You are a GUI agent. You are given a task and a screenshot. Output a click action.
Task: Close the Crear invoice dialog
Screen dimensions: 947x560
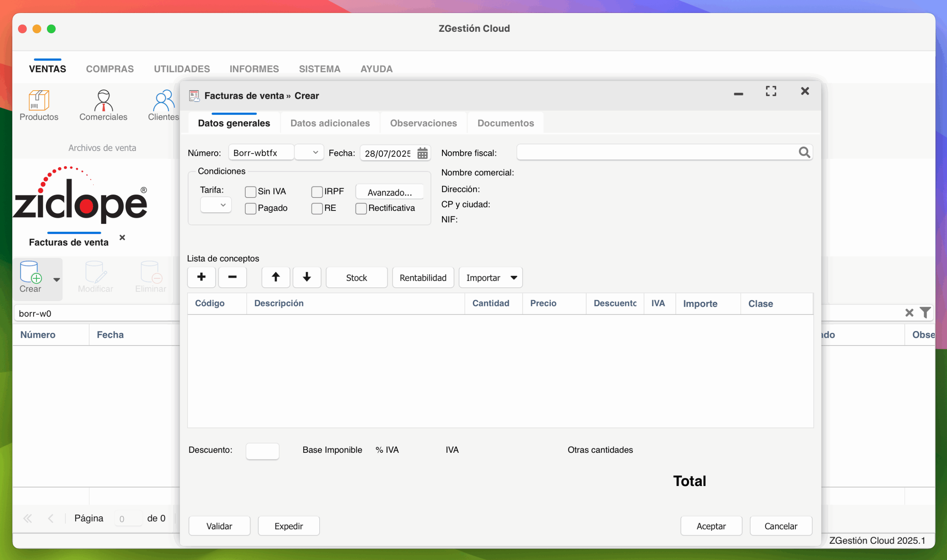pos(805,91)
